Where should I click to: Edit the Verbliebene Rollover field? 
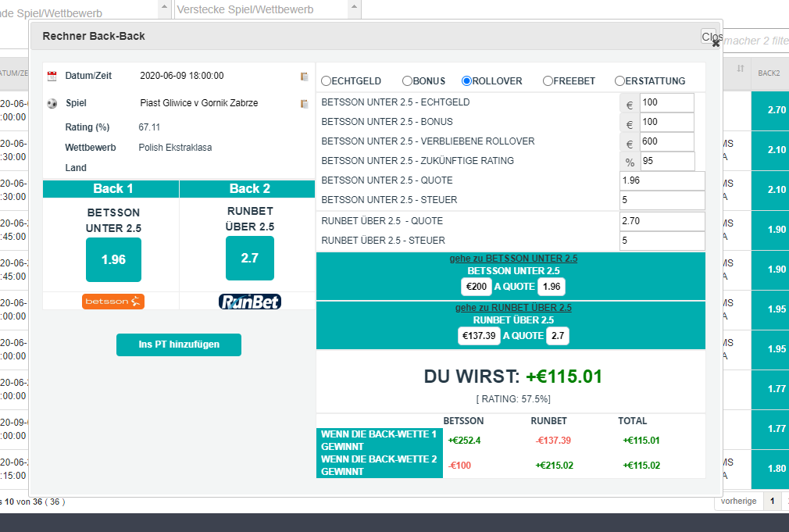(x=666, y=142)
